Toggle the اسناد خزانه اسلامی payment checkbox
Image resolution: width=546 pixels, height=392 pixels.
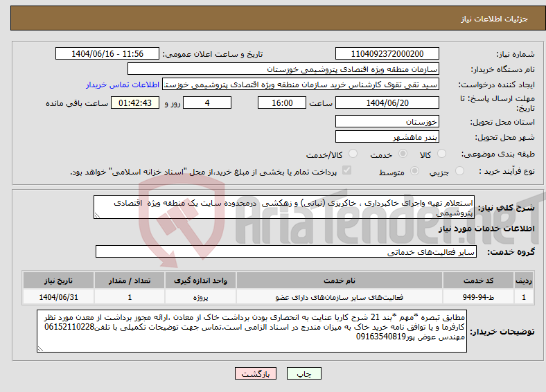pos(346,170)
